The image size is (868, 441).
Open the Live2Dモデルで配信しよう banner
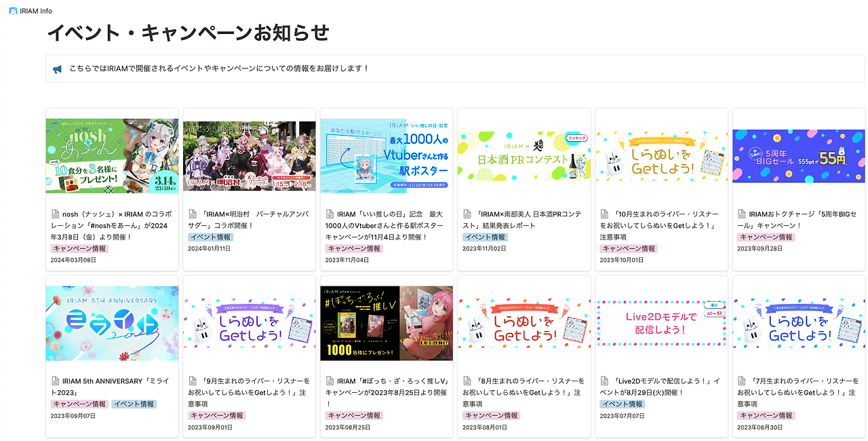click(661, 323)
